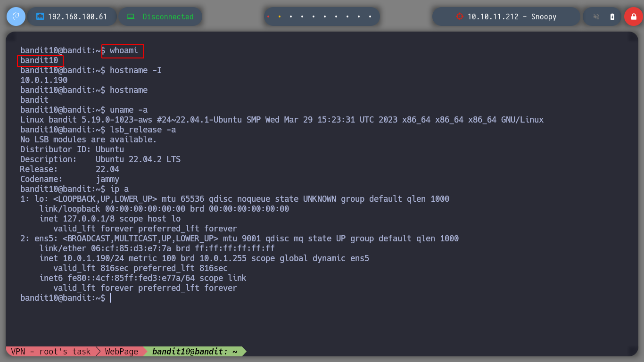
Task: Click the red target crosshair icon
Action: (460, 16)
